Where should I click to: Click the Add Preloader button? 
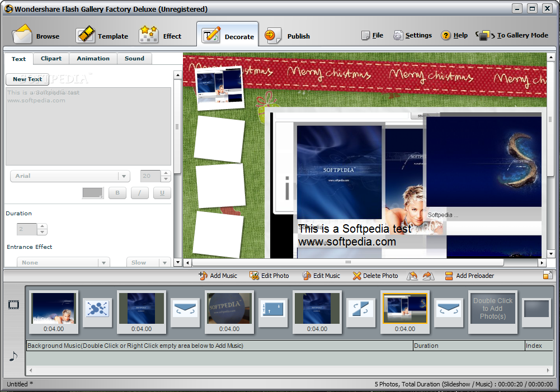pos(469,276)
